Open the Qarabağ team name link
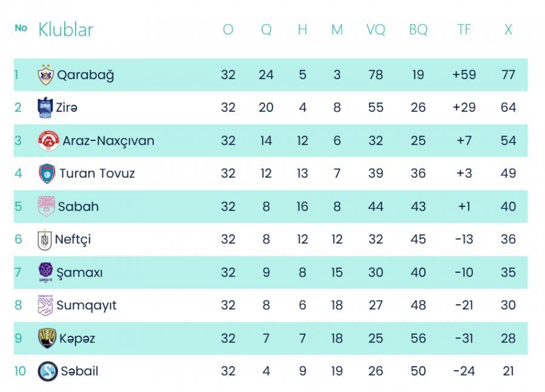This screenshot has width=545, height=392. (85, 76)
